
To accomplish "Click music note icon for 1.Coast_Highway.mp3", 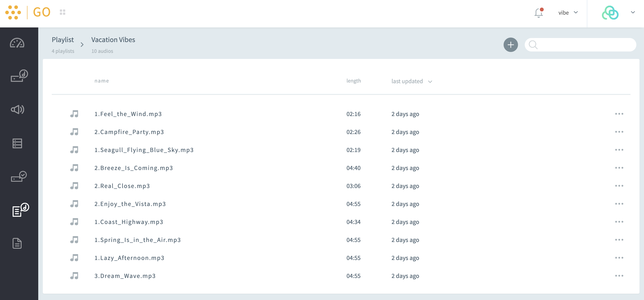I will tap(74, 222).
